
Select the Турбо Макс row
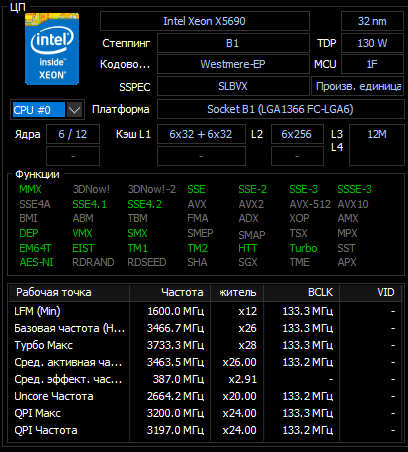(204, 345)
